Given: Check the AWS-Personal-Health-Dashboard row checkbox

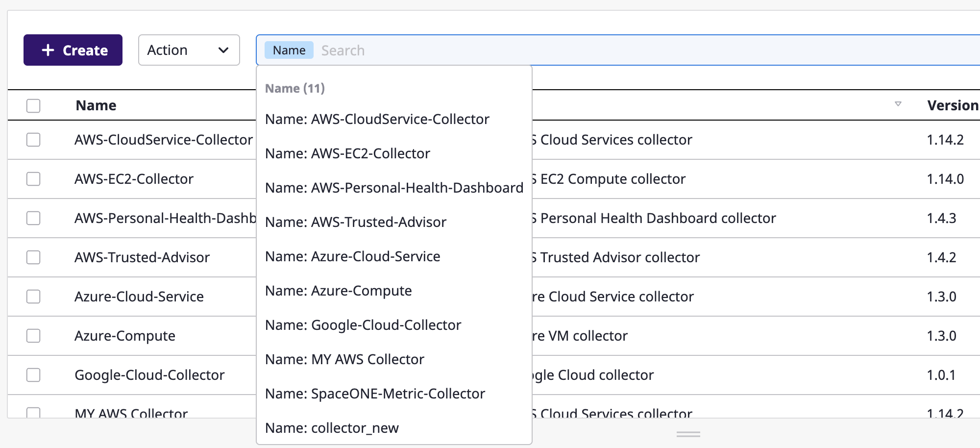Looking at the screenshot, I should coord(33,218).
